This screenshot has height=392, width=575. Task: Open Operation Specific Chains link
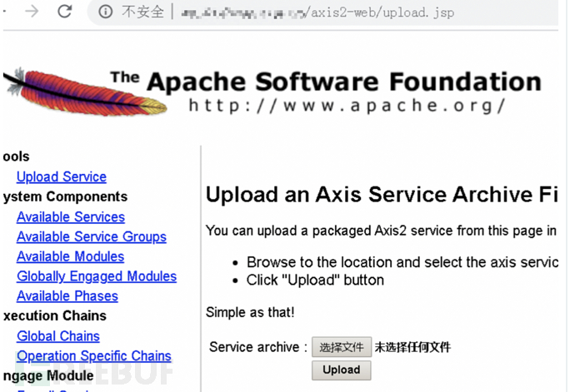(94, 355)
